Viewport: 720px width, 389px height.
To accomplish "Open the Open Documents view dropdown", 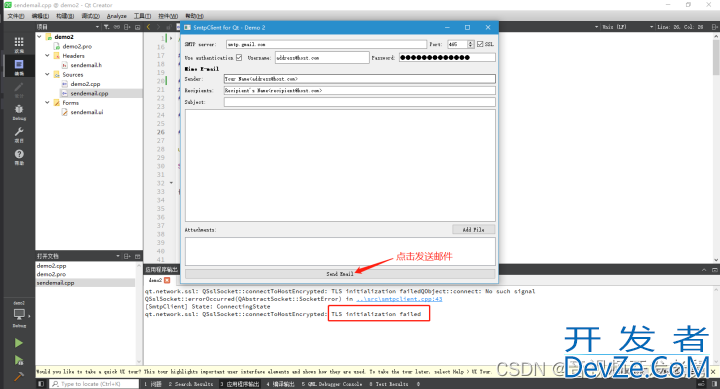I will pyautogui.click(x=118, y=256).
